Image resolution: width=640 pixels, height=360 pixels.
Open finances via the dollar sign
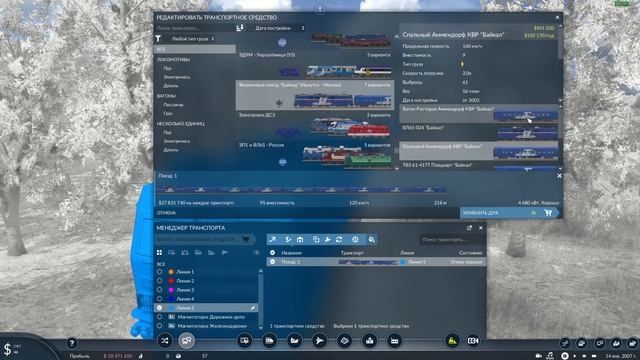7,349
